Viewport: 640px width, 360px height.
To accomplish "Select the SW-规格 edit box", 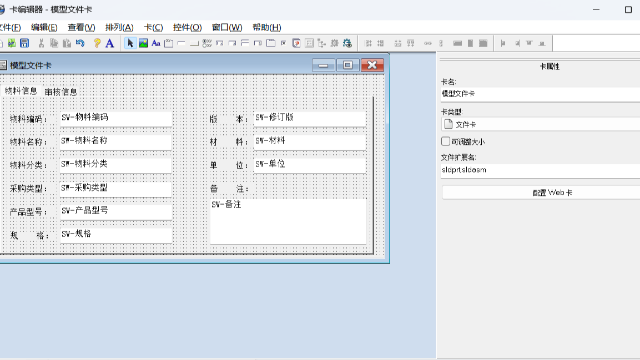I will coord(116,235).
